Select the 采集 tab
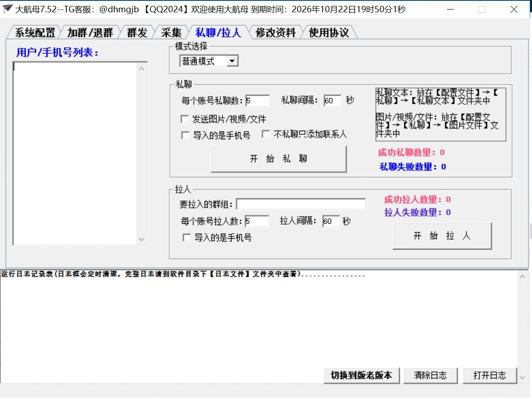 171,33
